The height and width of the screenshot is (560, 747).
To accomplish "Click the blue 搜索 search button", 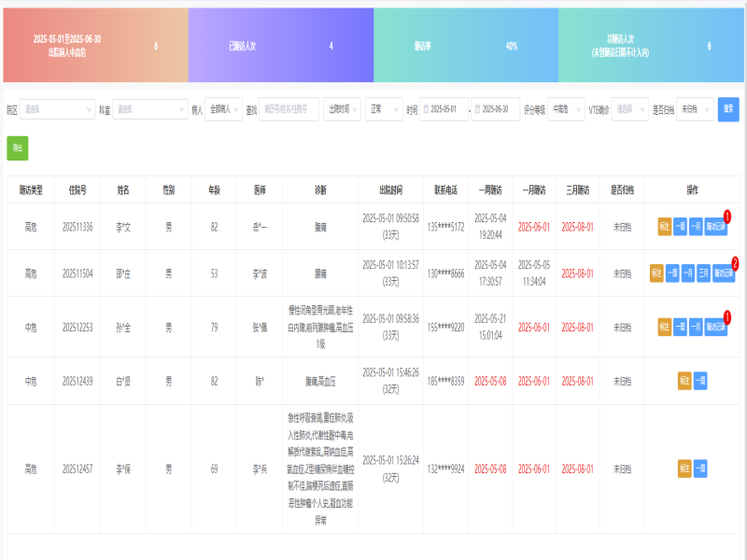I will pos(728,109).
